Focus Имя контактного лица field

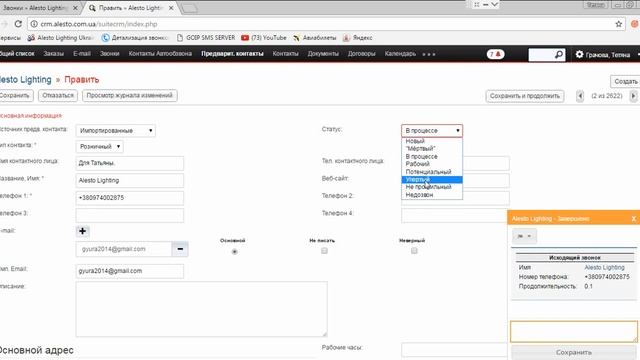[x=129, y=163]
